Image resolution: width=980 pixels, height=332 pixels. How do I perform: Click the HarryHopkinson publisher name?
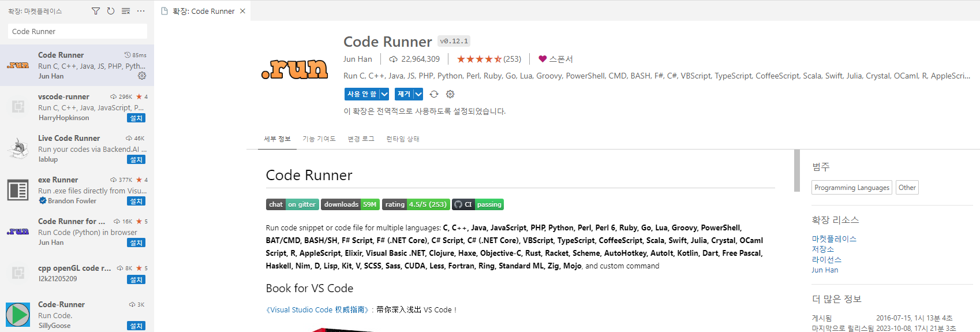[64, 118]
